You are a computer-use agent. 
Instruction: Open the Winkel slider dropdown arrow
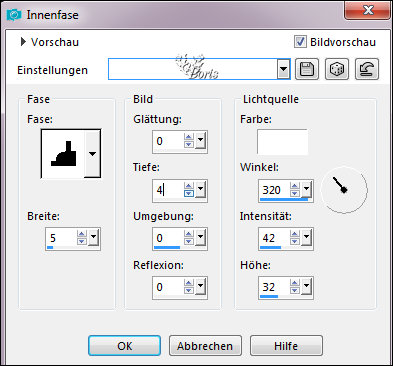[x=306, y=190]
